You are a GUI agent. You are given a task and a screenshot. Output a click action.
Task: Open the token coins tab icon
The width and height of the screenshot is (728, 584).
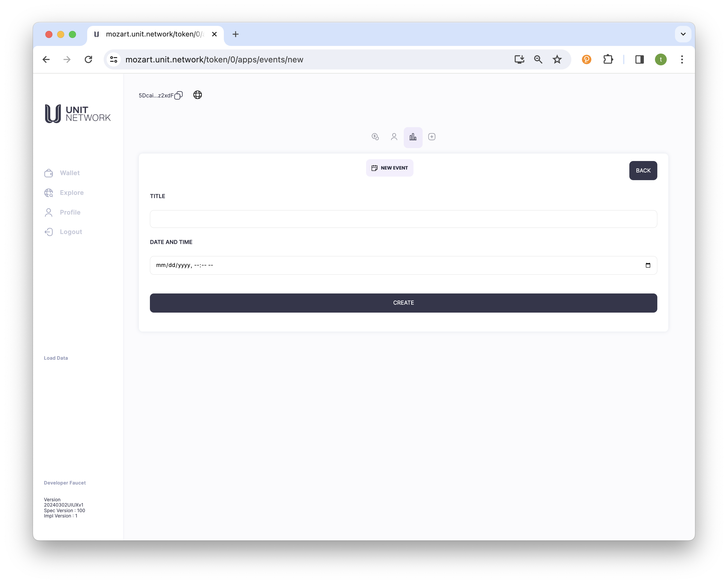[x=375, y=137]
